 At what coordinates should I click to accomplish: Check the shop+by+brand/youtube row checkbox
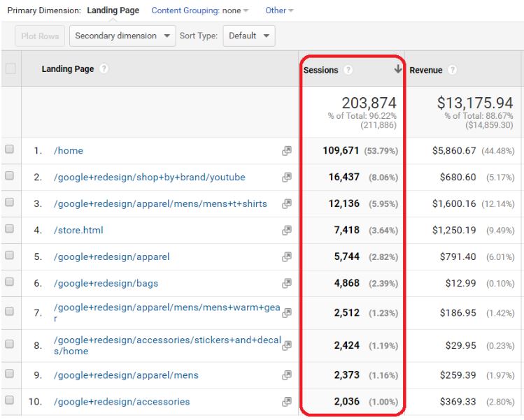click(9, 175)
